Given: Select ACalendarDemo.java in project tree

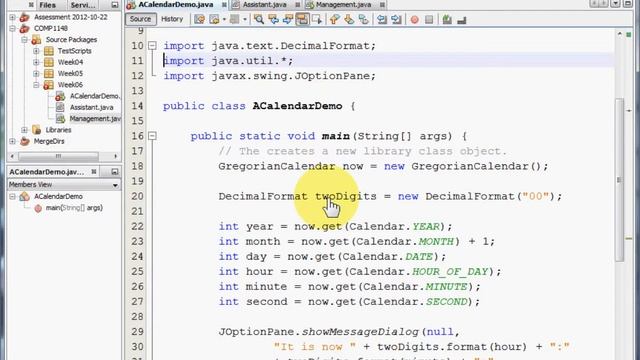Looking at the screenshot, I should [x=94, y=96].
